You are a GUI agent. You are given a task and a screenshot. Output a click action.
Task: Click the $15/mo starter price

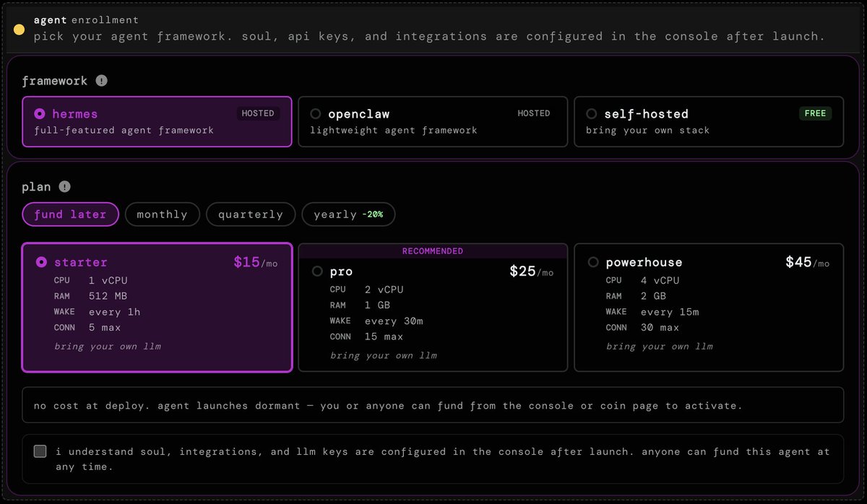(255, 262)
